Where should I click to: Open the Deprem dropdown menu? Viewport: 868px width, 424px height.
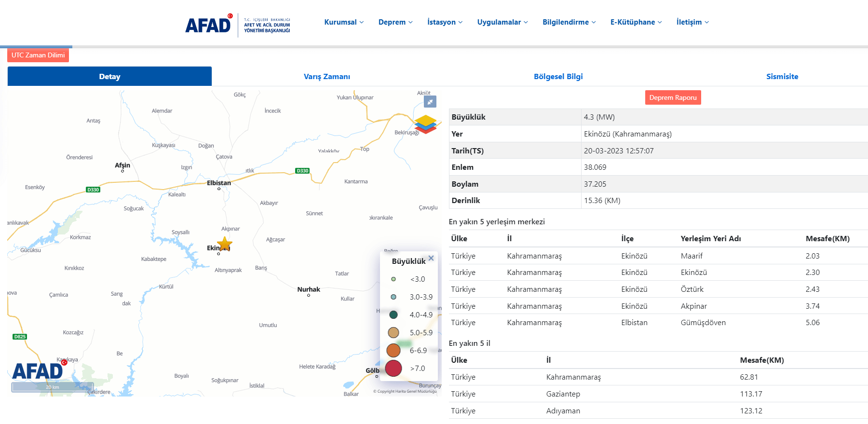coord(395,22)
